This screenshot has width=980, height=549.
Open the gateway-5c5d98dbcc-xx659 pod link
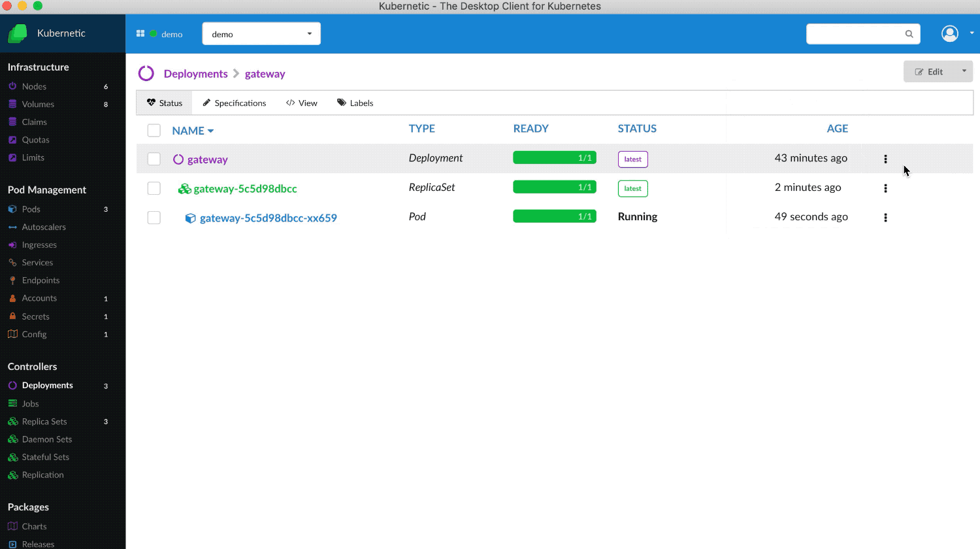(x=268, y=218)
